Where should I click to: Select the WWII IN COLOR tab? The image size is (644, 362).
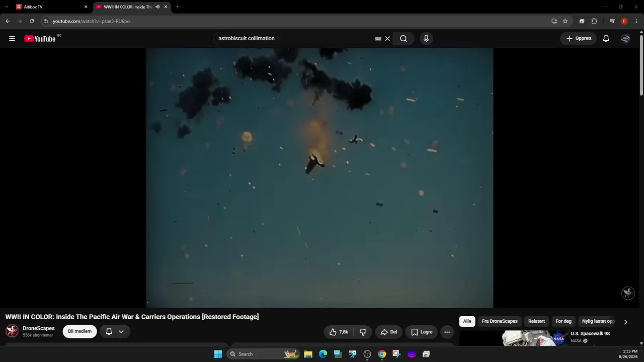[132, 7]
